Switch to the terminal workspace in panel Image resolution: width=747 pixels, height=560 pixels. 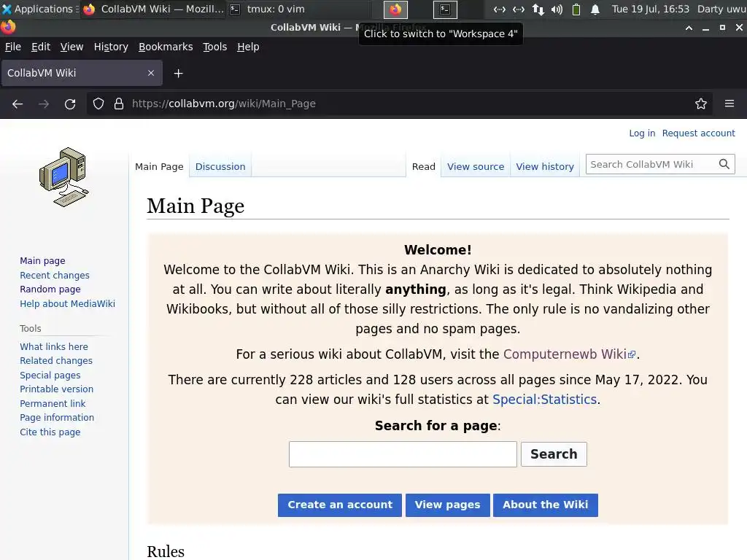(445, 9)
